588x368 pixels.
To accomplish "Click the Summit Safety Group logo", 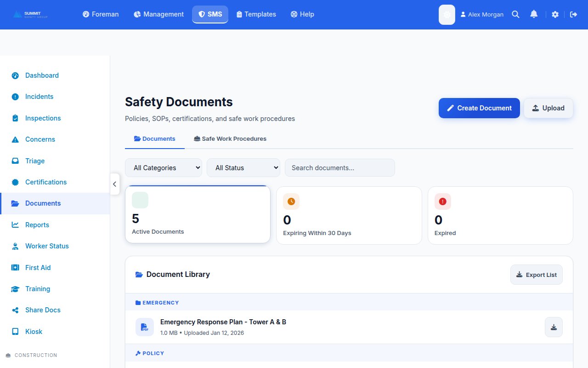I will coord(30,14).
